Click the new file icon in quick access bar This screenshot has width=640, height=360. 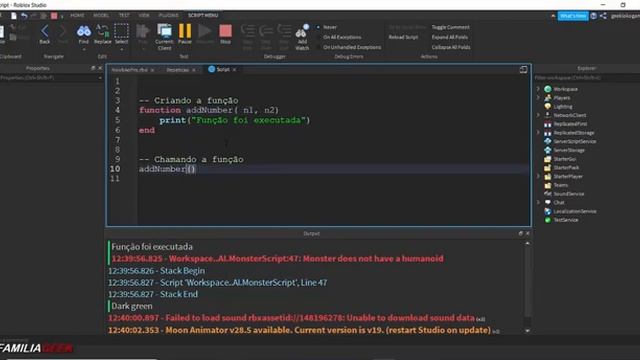pyautogui.click(x=14, y=16)
